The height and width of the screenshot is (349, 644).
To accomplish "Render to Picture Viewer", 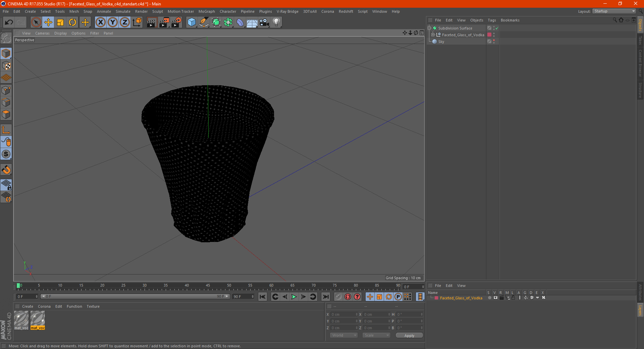I will (164, 22).
